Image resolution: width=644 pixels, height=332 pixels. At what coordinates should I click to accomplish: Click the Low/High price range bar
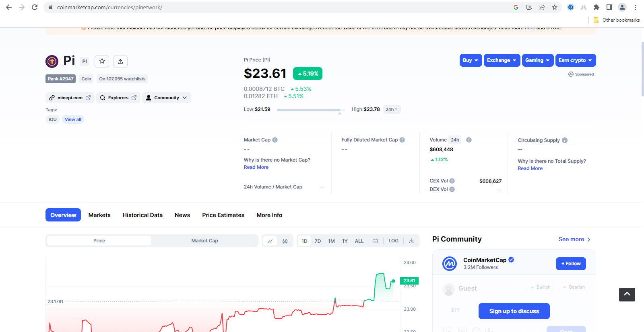click(311, 110)
